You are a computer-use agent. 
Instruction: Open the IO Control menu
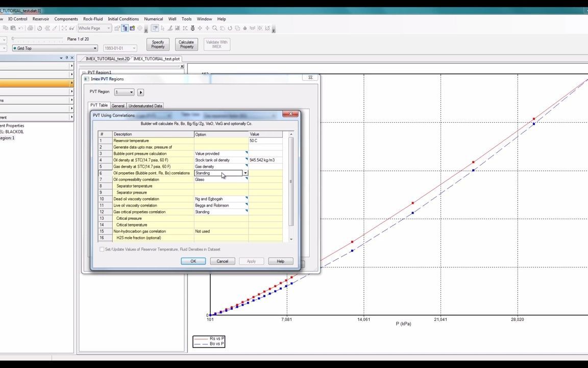pos(18,19)
